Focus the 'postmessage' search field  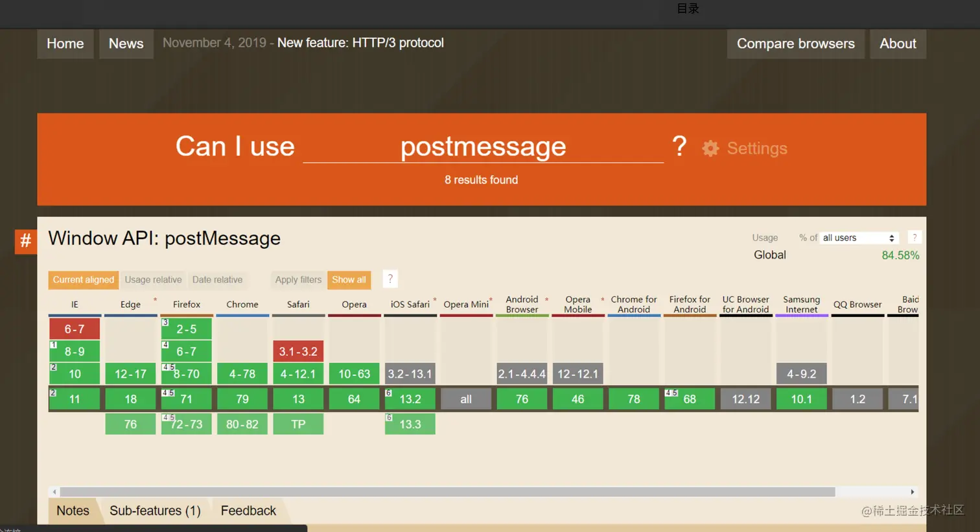coord(483,146)
